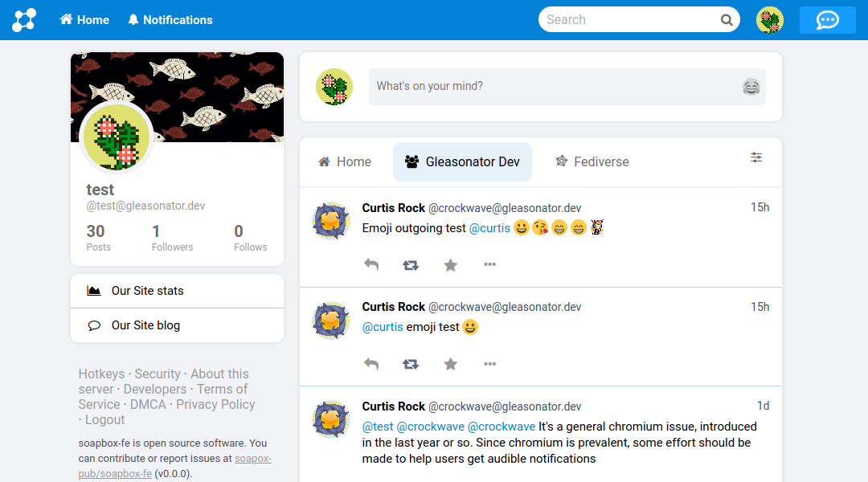Click the search magnifier icon
This screenshot has width=868, height=482.
727,20
